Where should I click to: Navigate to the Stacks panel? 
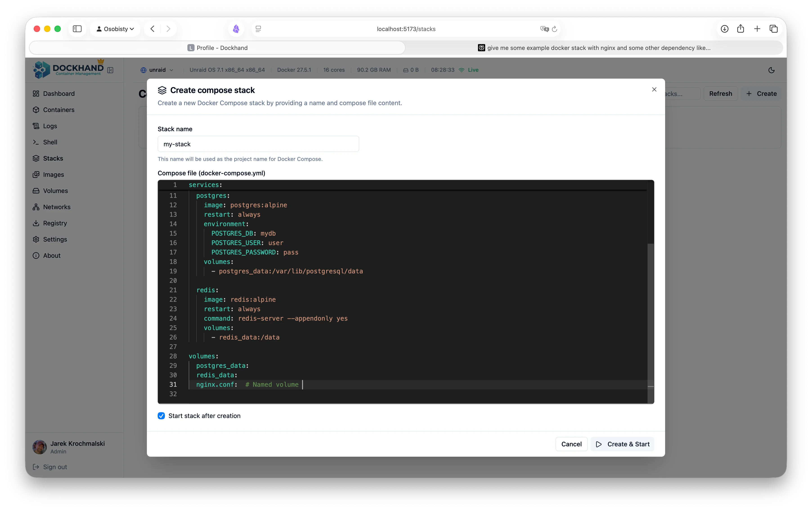pos(53,158)
